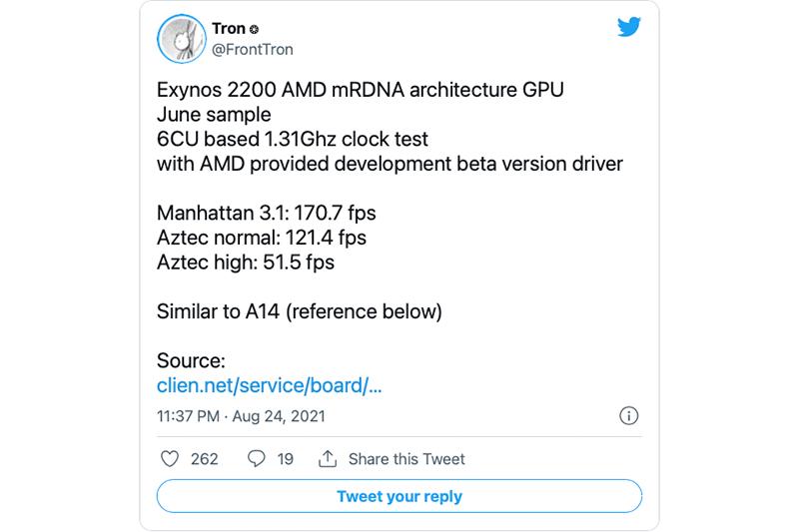Open the @FrontTron handle link

[x=253, y=49]
